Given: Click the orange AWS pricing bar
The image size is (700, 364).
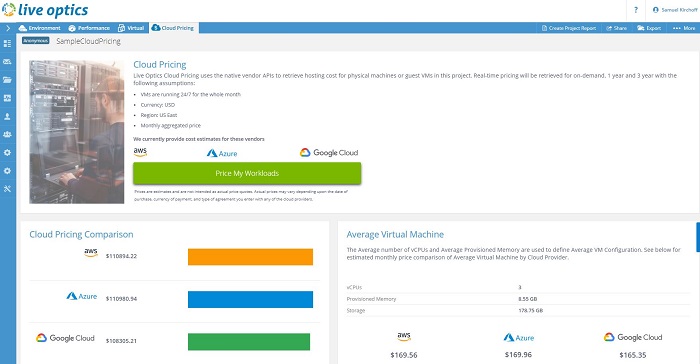Looking at the screenshot, I should point(250,257).
